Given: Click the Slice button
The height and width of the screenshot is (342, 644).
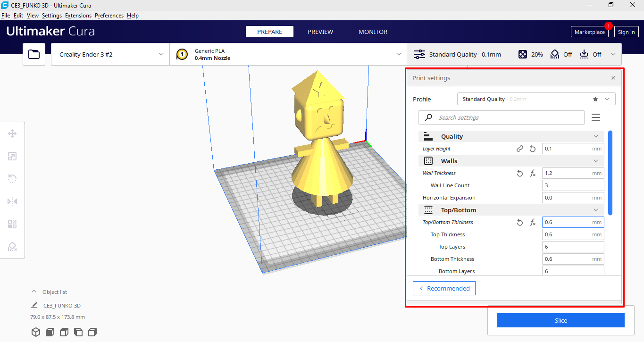Looking at the screenshot, I should 560,320.
